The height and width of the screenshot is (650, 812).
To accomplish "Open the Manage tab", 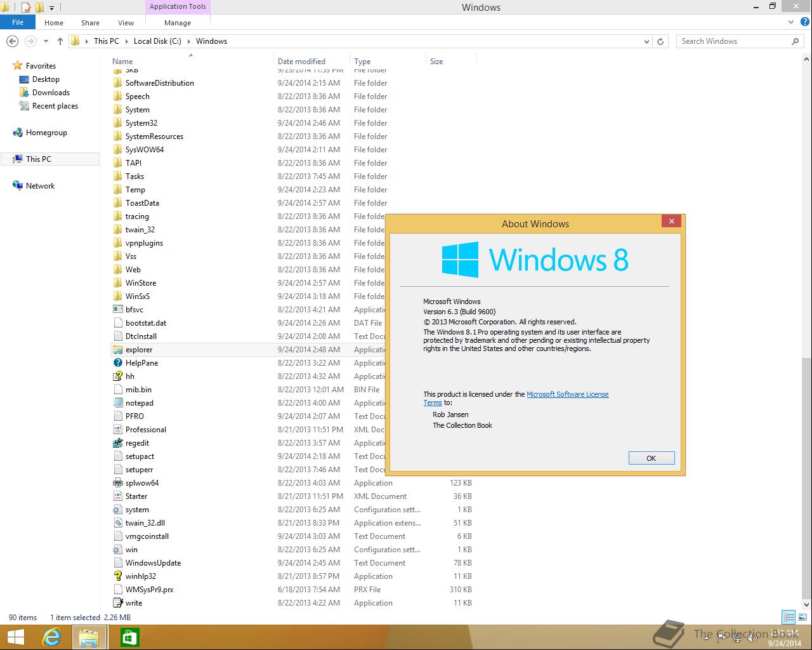I will click(178, 23).
